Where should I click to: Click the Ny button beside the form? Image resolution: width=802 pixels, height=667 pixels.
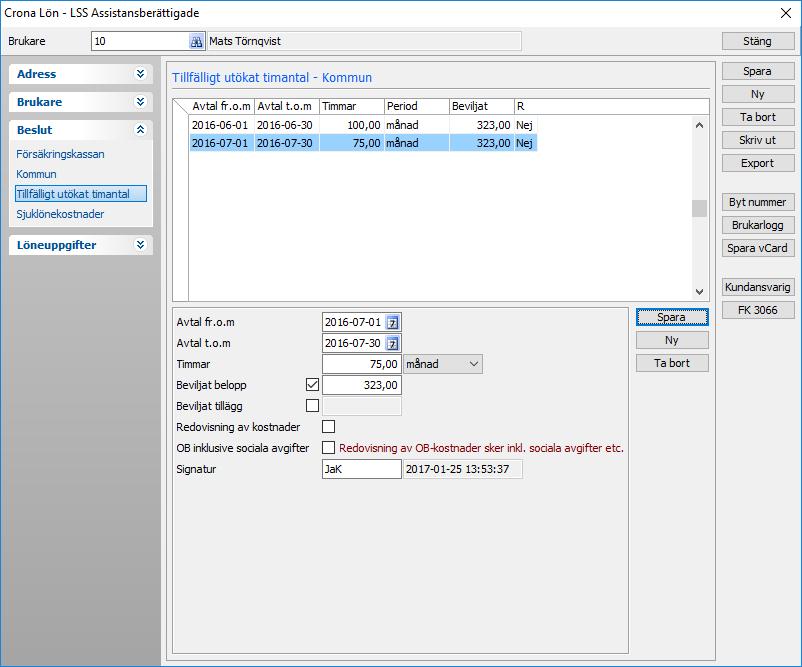672,340
